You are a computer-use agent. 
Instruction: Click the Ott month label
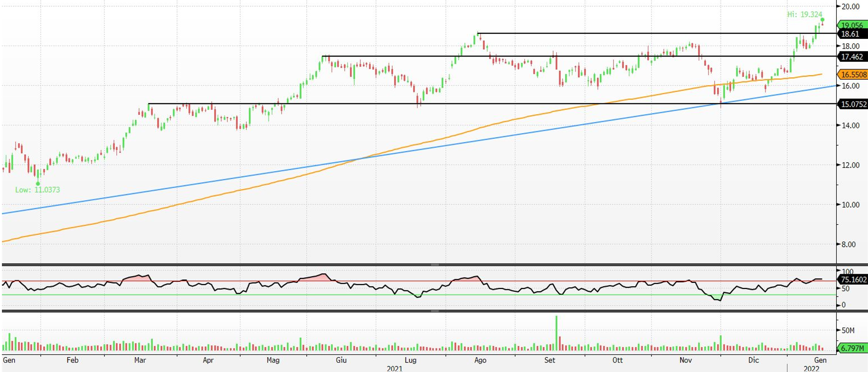pyautogui.click(x=617, y=360)
